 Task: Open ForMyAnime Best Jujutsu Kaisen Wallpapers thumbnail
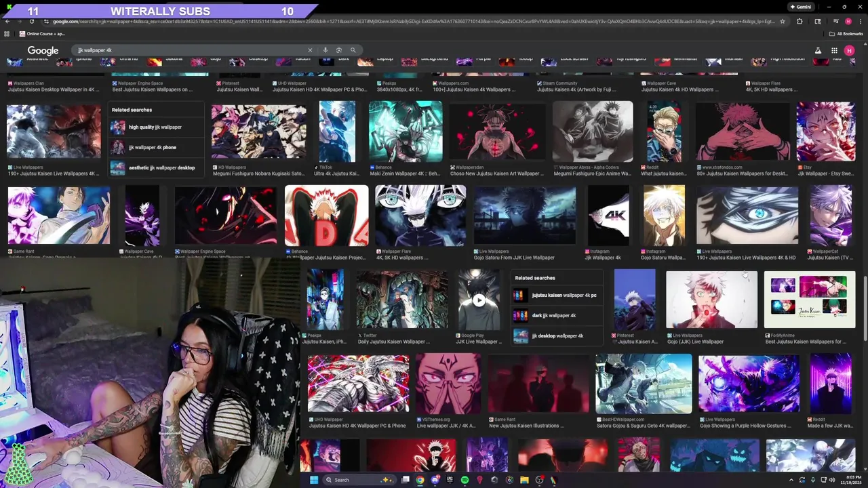[x=810, y=300]
